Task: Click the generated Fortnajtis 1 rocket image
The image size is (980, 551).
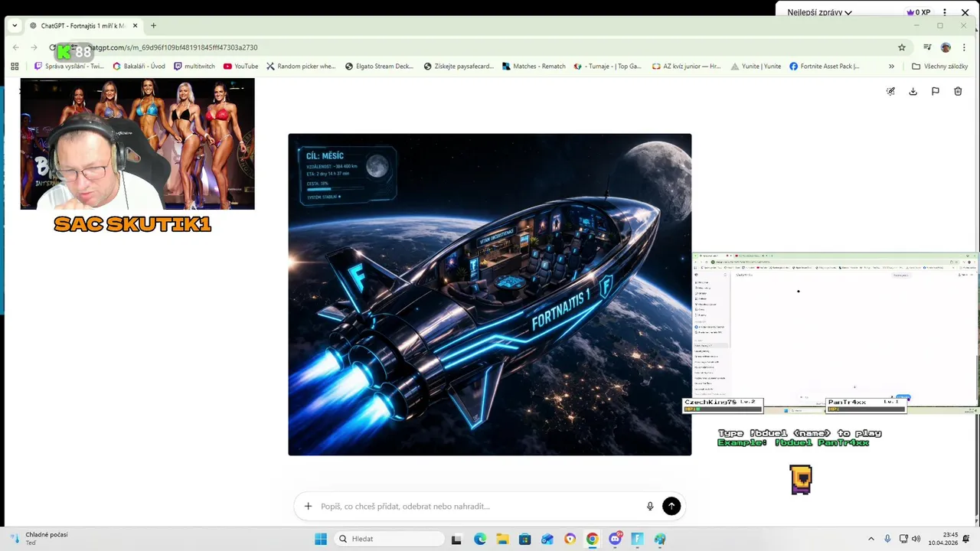Action: click(489, 295)
